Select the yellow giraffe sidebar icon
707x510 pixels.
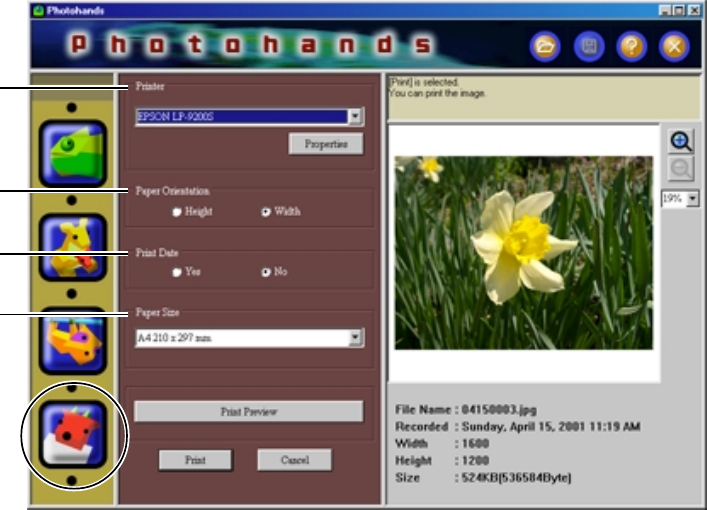click(x=73, y=247)
